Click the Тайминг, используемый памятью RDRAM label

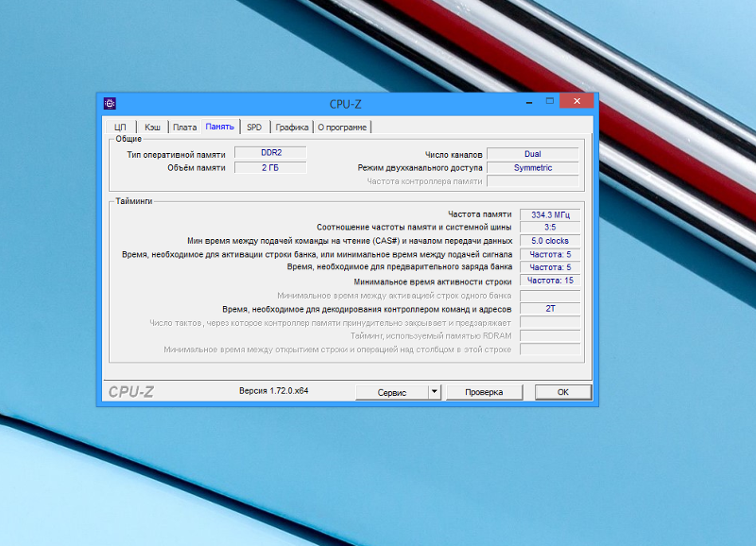[x=431, y=336]
